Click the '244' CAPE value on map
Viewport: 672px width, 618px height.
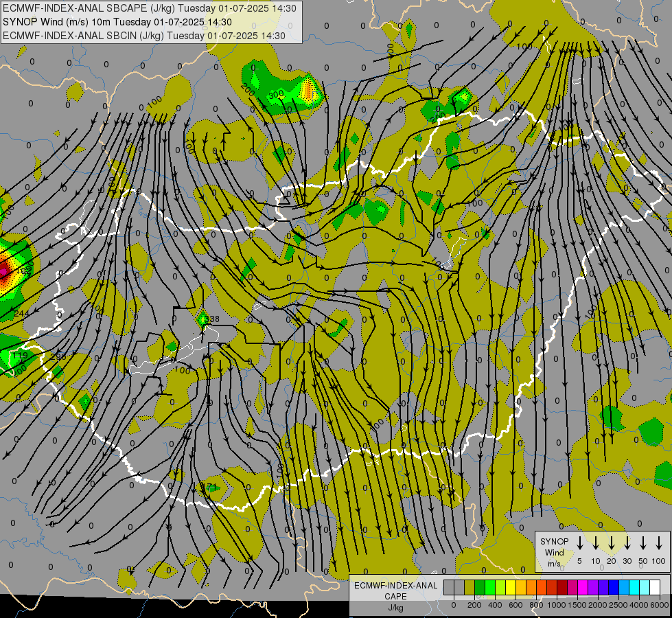click(x=21, y=314)
